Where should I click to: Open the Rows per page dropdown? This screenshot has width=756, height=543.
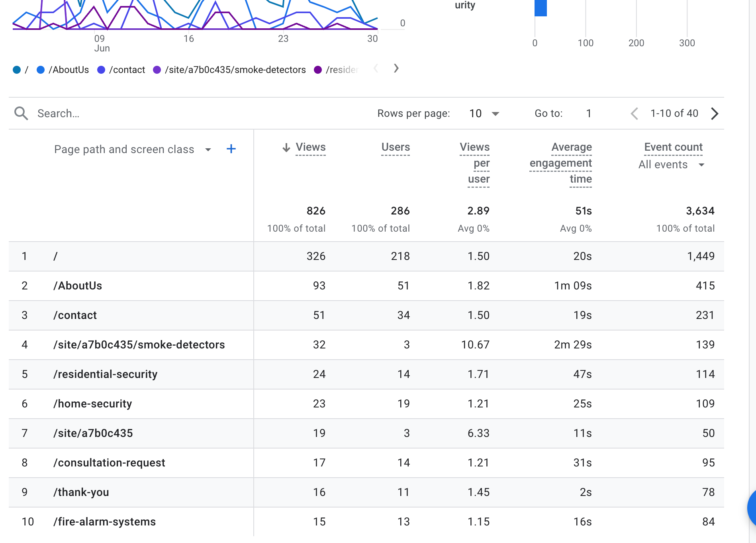(484, 114)
